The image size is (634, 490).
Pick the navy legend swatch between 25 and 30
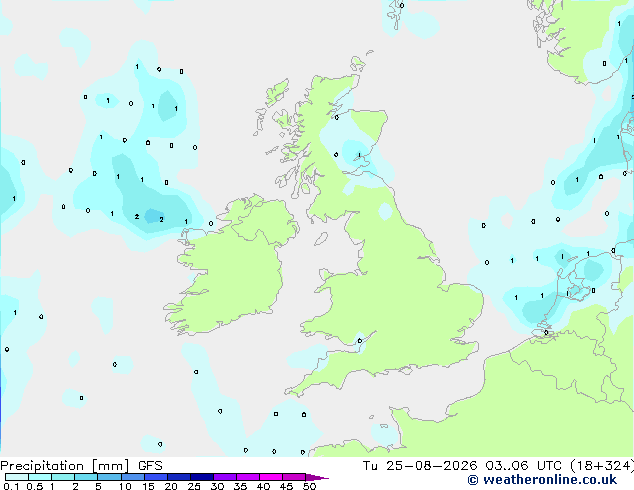202,477
